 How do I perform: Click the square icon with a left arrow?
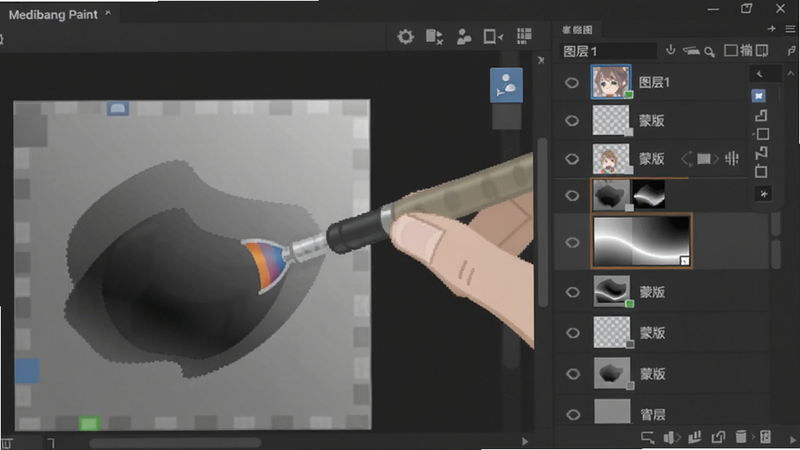pos(493,37)
